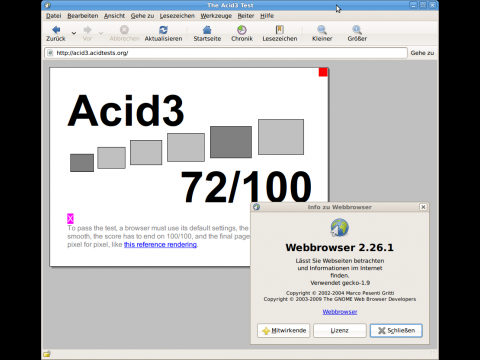Open the Bearbeiten menu
Screen dimensions: 480x360
83,16
